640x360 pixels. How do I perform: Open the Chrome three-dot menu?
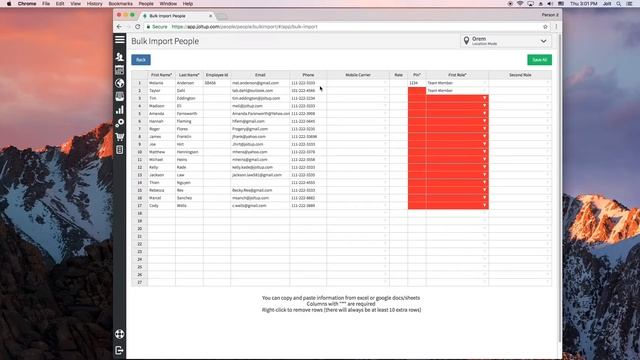point(556,27)
